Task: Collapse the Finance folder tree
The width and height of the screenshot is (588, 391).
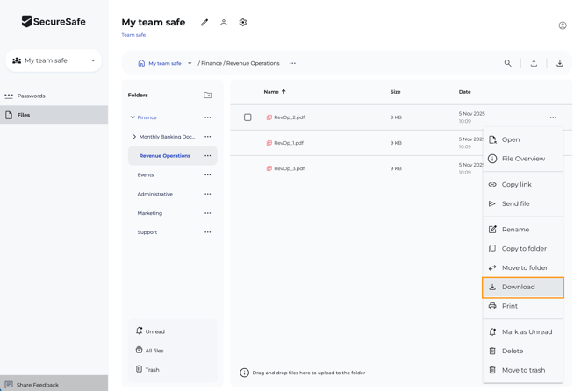Action: point(133,117)
